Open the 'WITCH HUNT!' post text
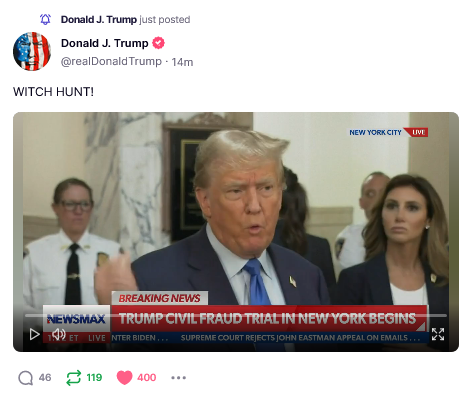The width and height of the screenshot is (471, 403). (53, 92)
